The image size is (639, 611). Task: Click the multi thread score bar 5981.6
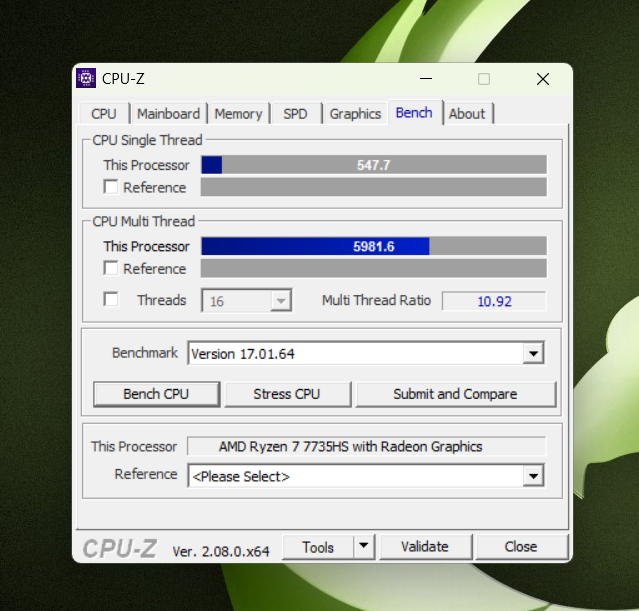click(x=374, y=246)
